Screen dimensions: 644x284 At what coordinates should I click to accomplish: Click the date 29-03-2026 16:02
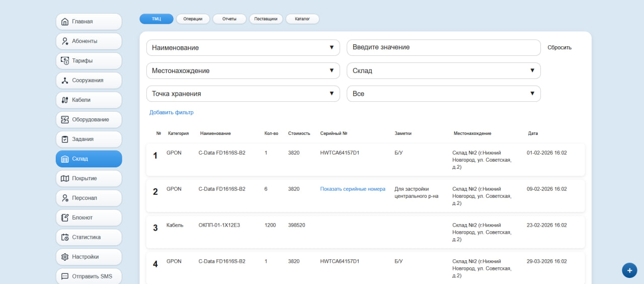tap(547, 262)
